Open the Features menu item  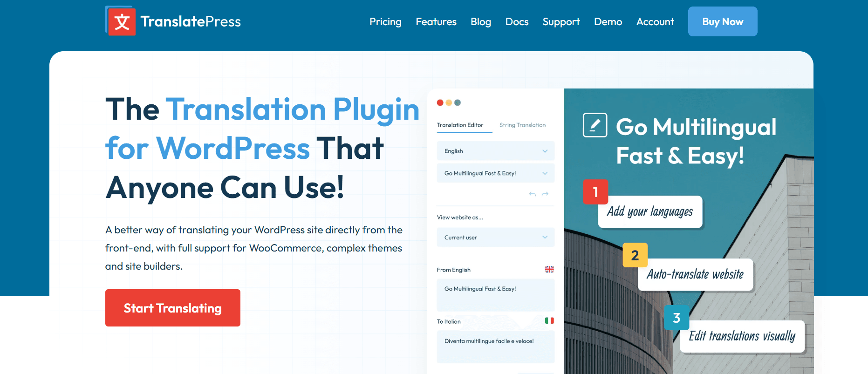click(x=436, y=22)
